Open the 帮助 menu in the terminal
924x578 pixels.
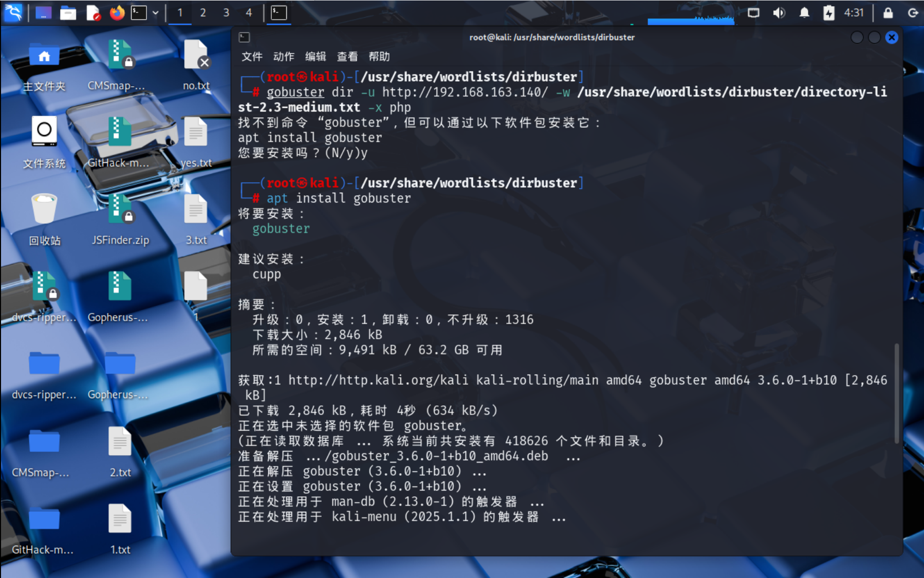point(379,57)
